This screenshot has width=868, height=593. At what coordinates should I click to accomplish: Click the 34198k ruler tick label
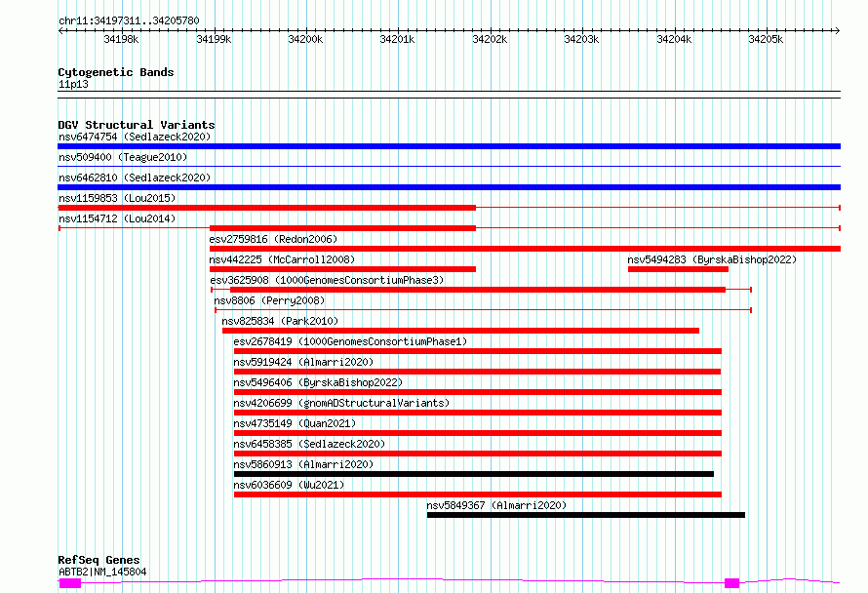click(x=121, y=39)
